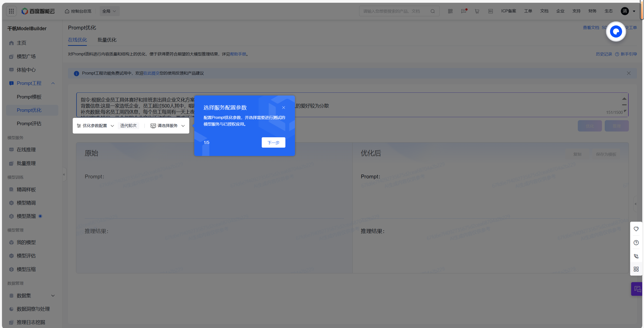Click the 帮助手册 link
This screenshot has height=328, width=644.
pyautogui.click(x=238, y=54)
